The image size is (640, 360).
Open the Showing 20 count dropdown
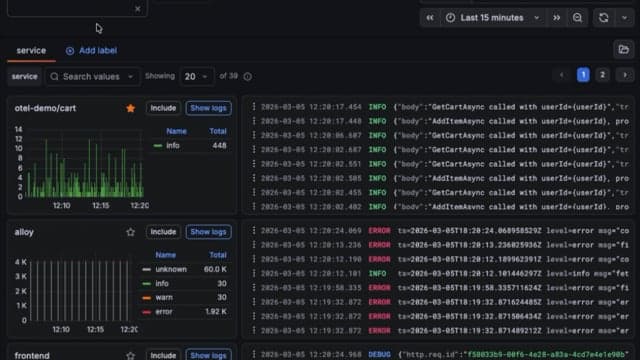[x=197, y=77]
